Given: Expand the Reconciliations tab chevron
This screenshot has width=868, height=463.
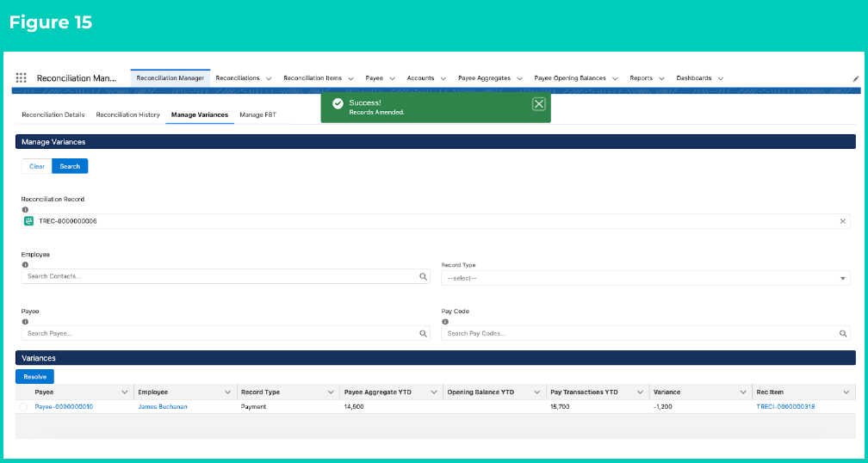Looking at the screenshot, I should (x=269, y=78).
